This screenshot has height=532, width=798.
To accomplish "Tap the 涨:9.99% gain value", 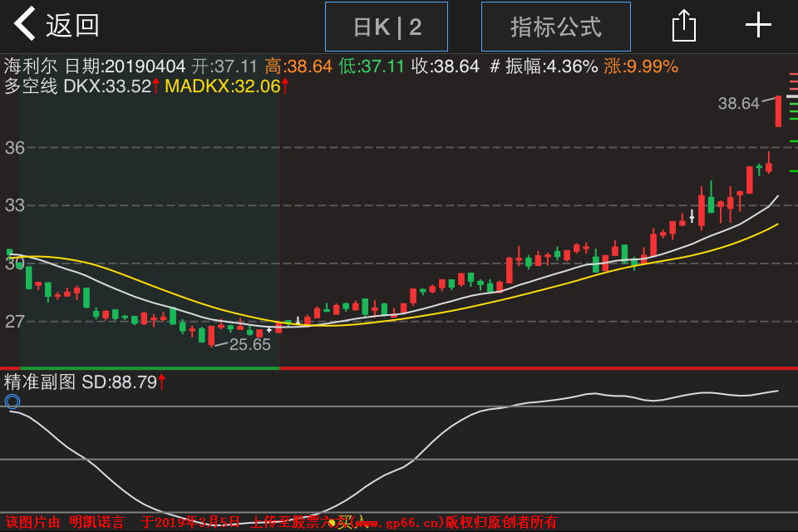I will coord(641,66).
